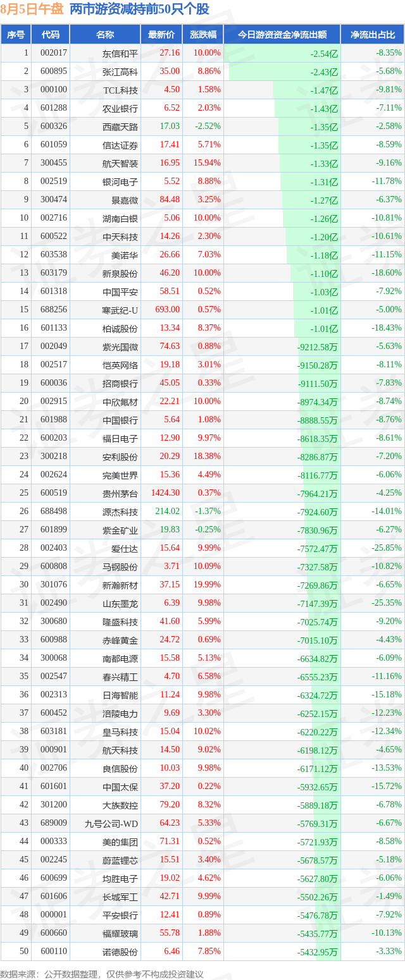Screen dimensions: 405x980
Task: Select 隆盛科技 stock name
Action: [x=120, y=622]
